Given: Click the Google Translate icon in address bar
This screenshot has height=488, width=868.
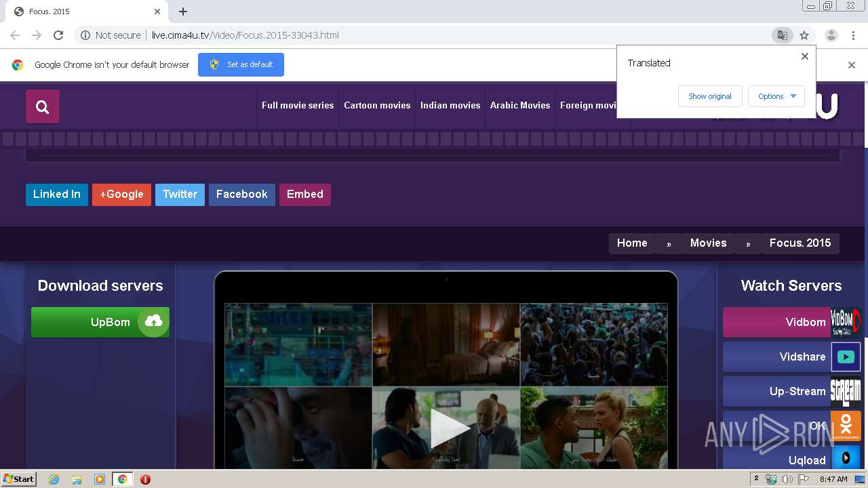Looking at the screenshot, I should [x=782, y=35].
